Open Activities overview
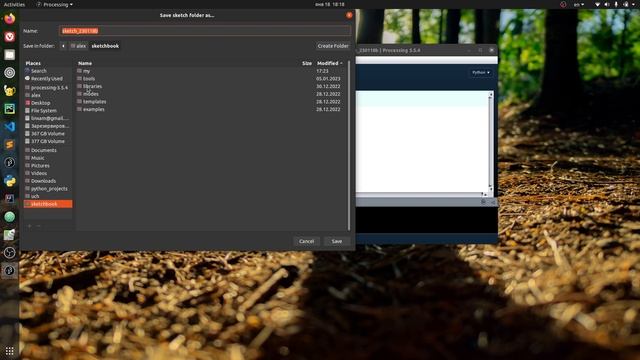This screenshot has height=360, width=640. coord(14,4)
